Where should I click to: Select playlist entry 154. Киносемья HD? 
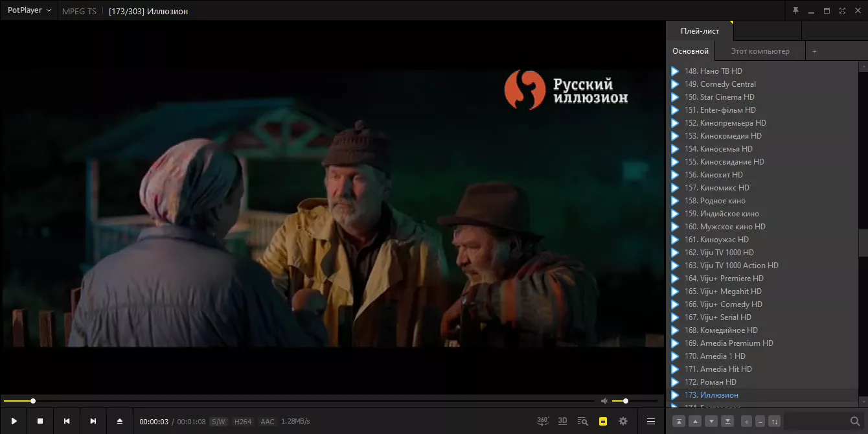[x=762, y=149]
